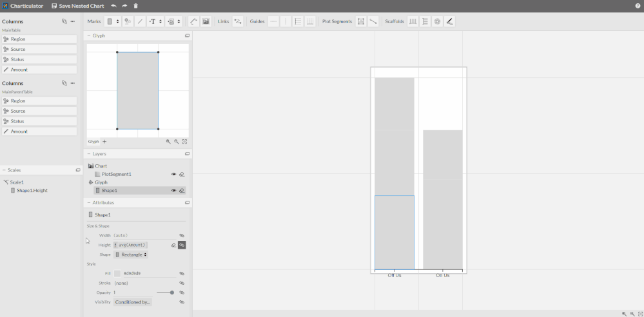
Task: Open the Fill color swatch
Action: (x=117, y=273)
